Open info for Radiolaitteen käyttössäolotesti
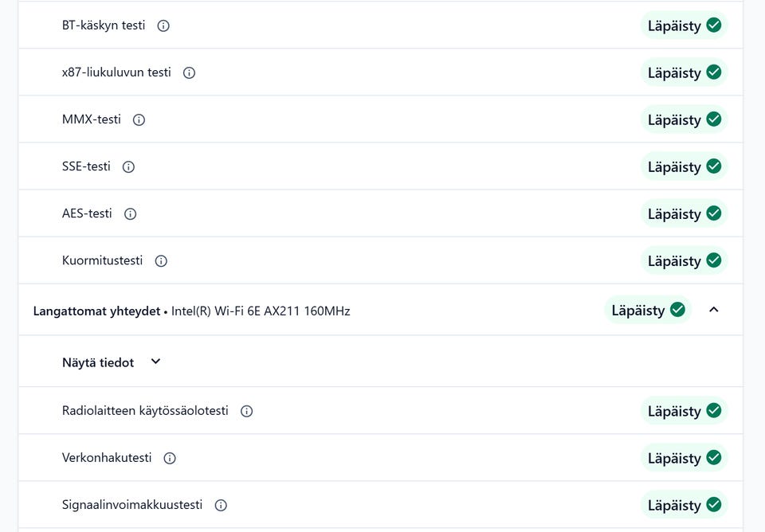This screenshot has width=765, height=532. pos(246,411)
